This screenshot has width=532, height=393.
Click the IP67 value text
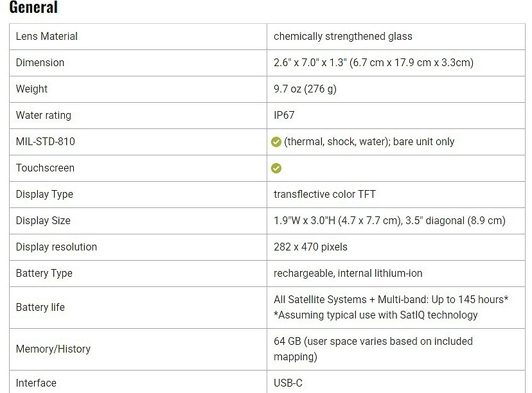[x=285, y=116]
